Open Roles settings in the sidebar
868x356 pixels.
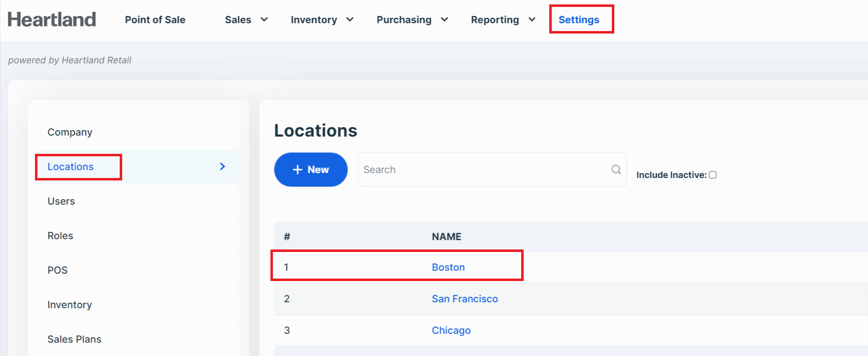coord(60,236)
